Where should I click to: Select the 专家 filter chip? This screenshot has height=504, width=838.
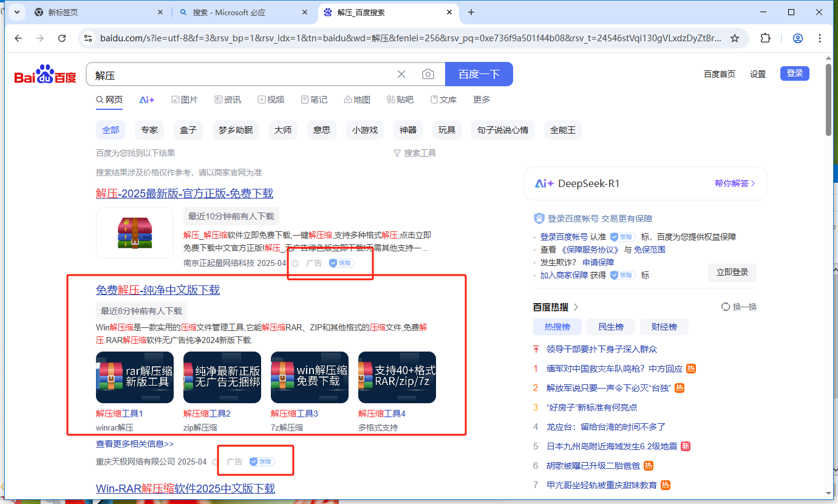point(149,130)
